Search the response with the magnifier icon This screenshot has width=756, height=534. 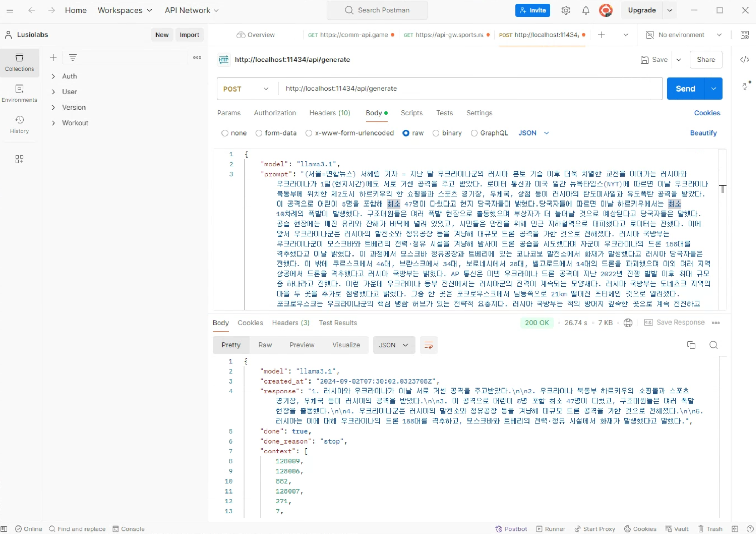[x=713, y=345]
